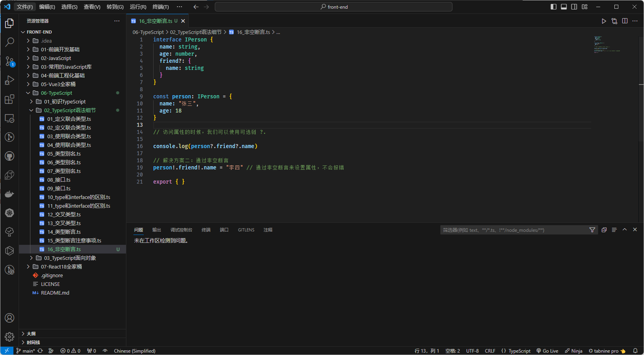Collapse the 06-TypeScript folder
Viewport: 644px width, 355px height.
click(x=56, y=93)
